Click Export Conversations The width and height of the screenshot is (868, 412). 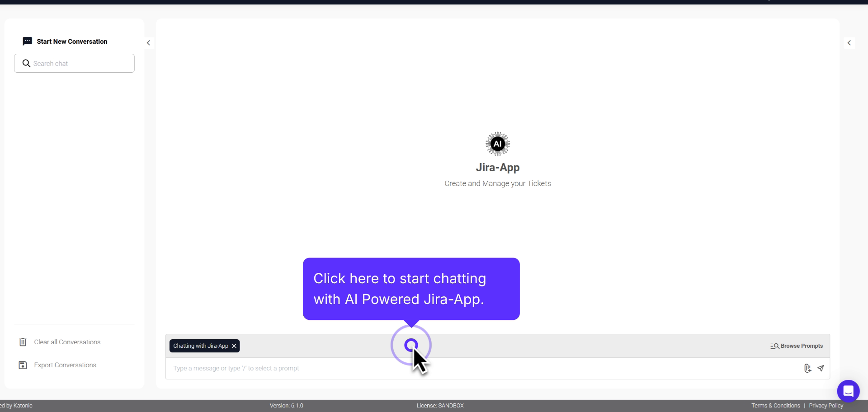point(65,365)
